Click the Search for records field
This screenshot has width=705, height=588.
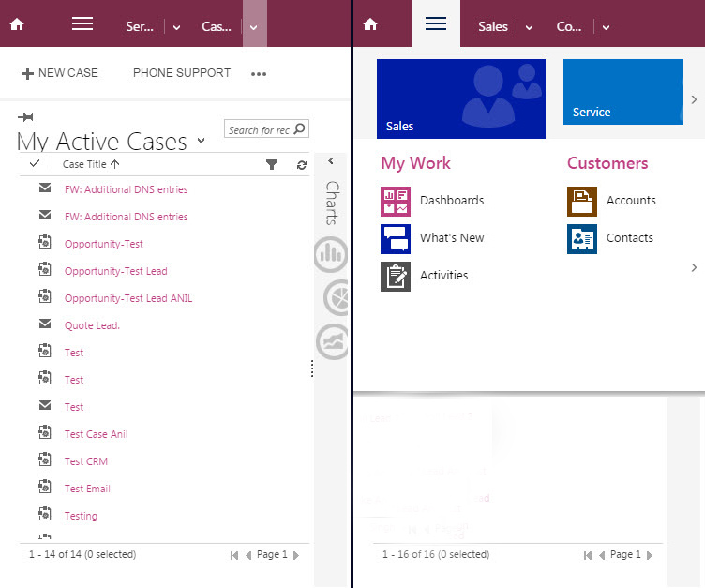pyautogui.click(x=260, y=130)
